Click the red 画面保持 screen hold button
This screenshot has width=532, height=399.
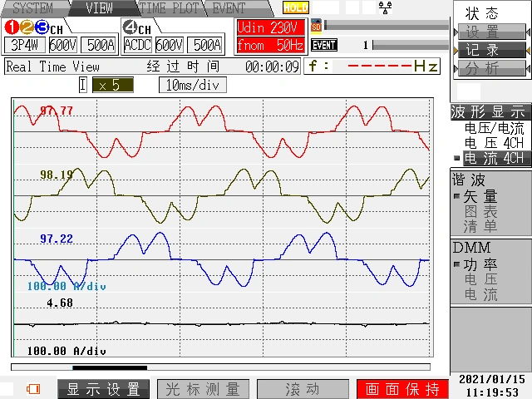(x=402, y=389)
